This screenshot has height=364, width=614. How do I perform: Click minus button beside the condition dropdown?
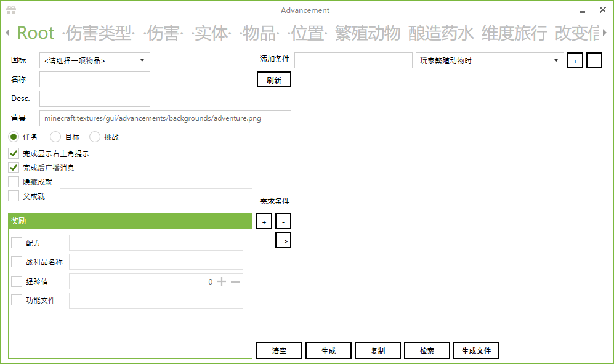[594, 61]
